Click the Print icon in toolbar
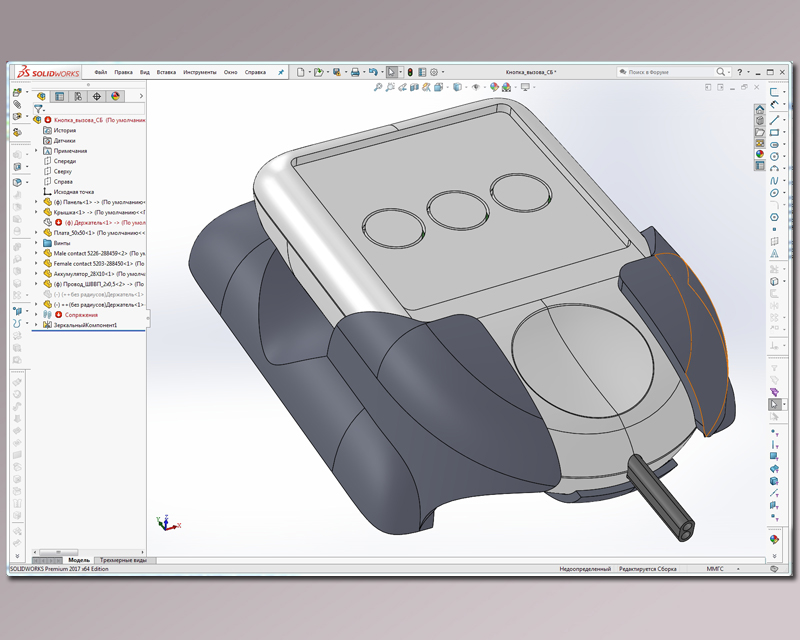Image resolution: width=800 pixels, height=640 pixels. tap(354, 72)
